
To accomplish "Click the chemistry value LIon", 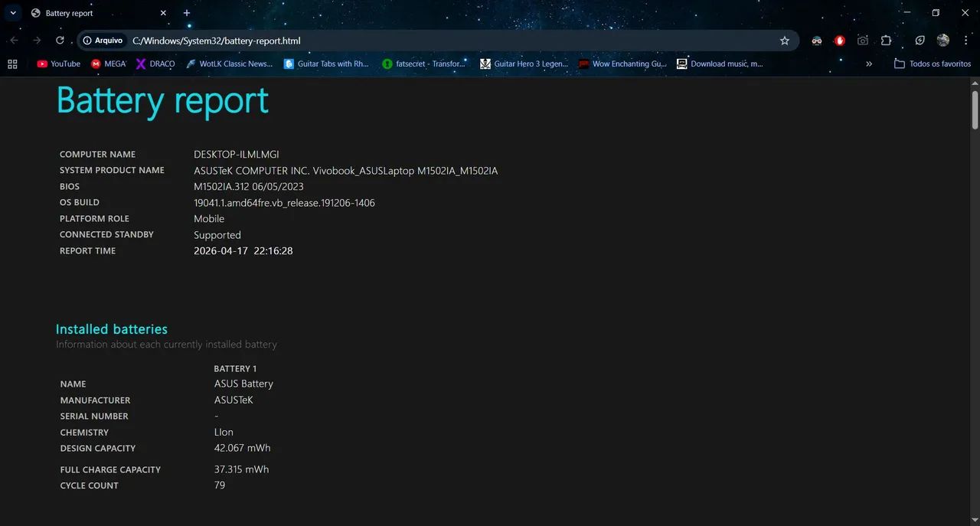I will click(224, 432).
